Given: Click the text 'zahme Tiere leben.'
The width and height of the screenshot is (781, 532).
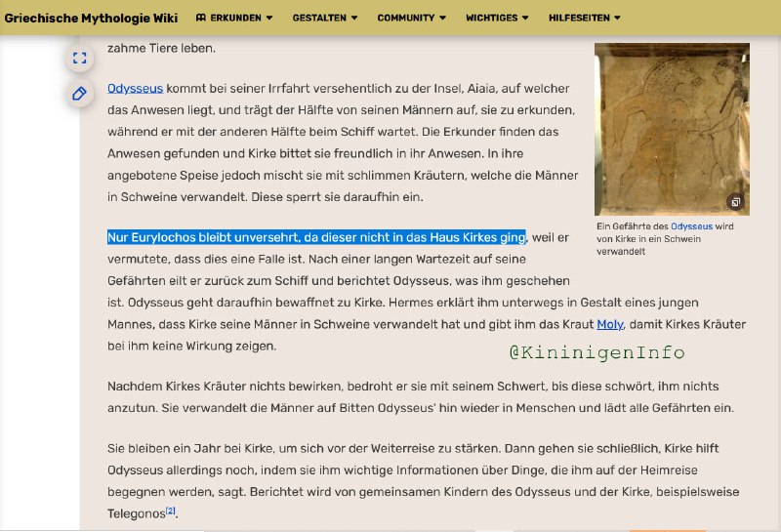Looking at the screenshot, I should tap(161, 48).
